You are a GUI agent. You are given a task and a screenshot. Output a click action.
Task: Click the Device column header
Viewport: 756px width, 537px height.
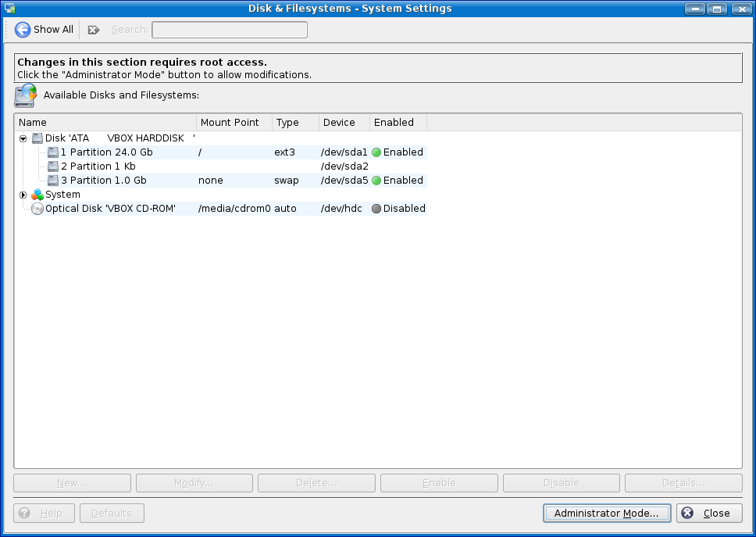[x=344, y=123]
